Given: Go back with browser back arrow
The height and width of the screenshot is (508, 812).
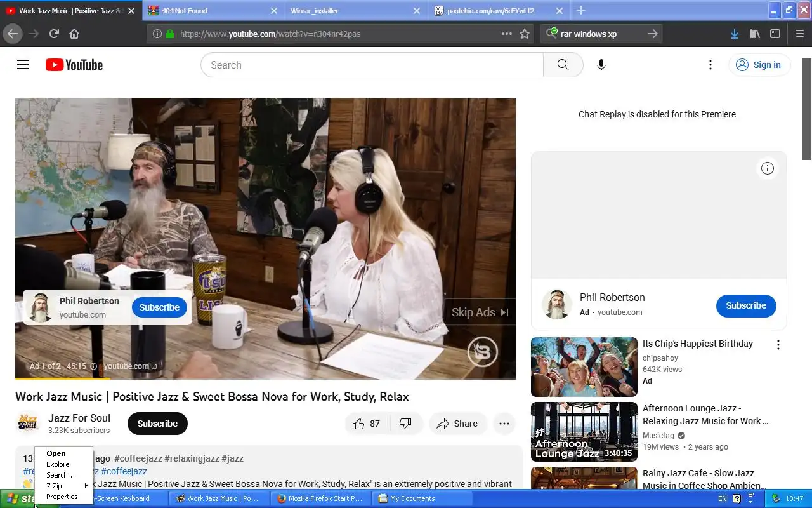Looking at the screenshot, I should [13, 34].
